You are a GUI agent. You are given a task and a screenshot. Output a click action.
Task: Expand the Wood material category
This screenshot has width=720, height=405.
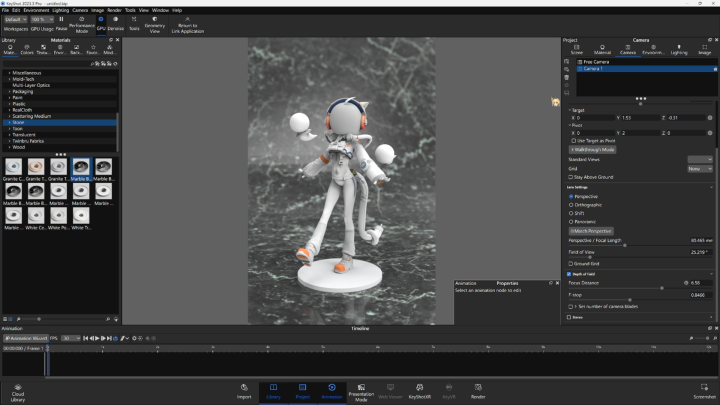click(x=17, y=147)
